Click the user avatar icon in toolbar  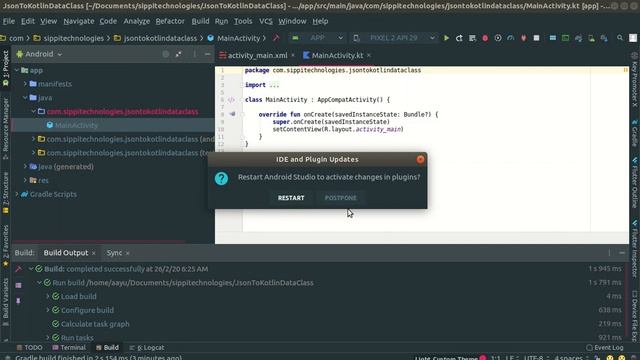tap(633, 38)
